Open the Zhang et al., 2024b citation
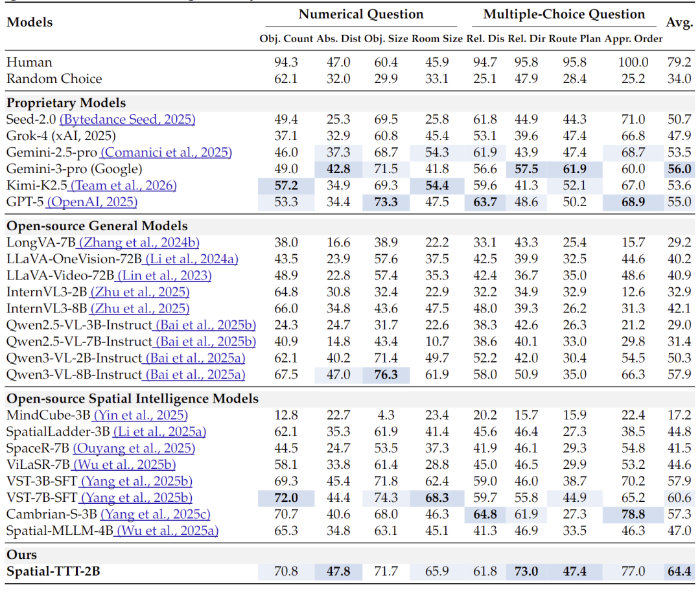700x592 pixels. (x=137, y=243)
